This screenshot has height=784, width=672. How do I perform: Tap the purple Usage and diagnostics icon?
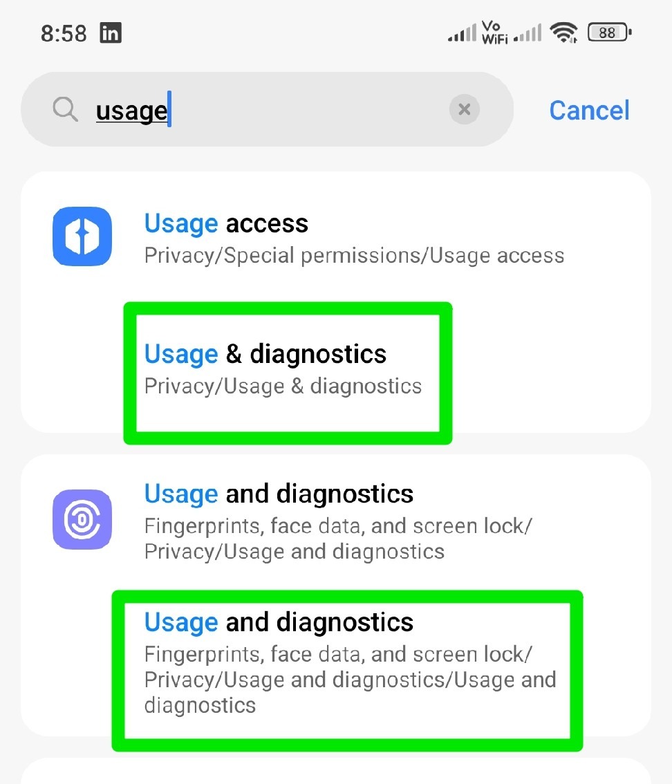(82, 520)
